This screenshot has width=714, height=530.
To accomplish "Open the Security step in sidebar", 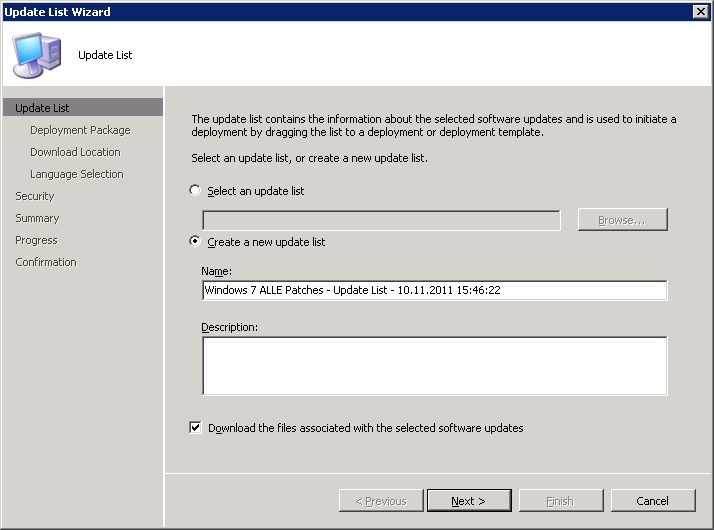I will 35,196.
